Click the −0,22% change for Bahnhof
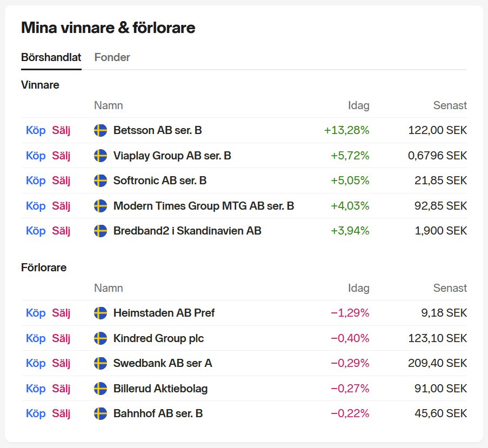The image size is (488, 448). [350, 413]
